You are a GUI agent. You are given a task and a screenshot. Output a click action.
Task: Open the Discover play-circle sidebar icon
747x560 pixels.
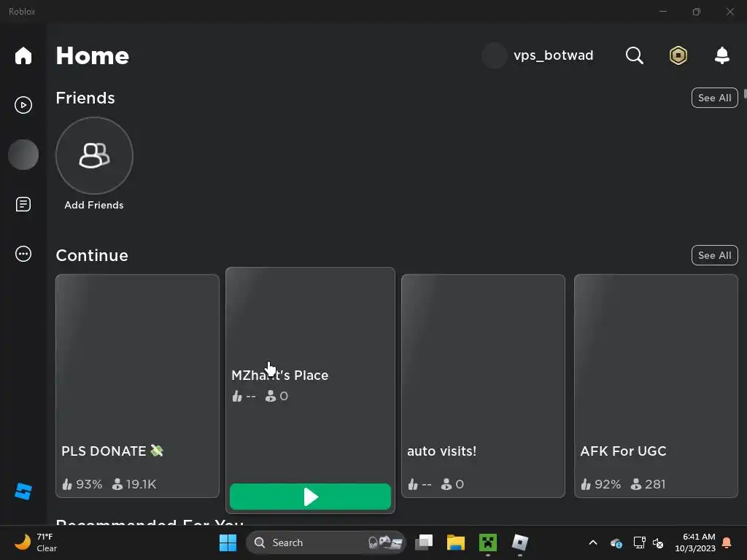tap(23, 105)
